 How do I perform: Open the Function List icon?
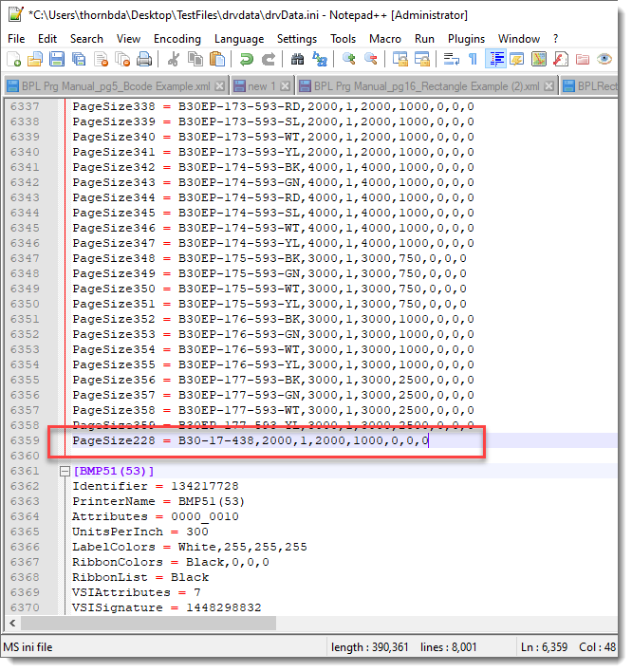561,59
